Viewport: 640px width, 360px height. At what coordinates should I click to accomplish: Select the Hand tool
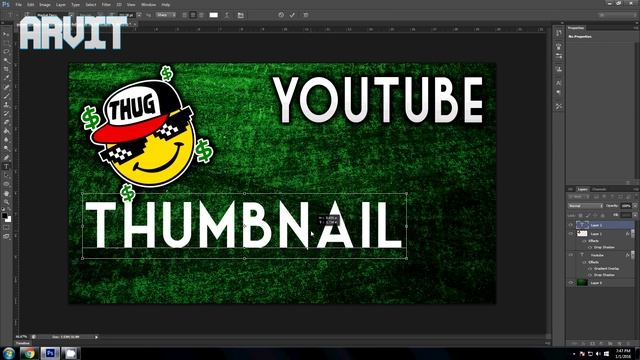[6, 193]
